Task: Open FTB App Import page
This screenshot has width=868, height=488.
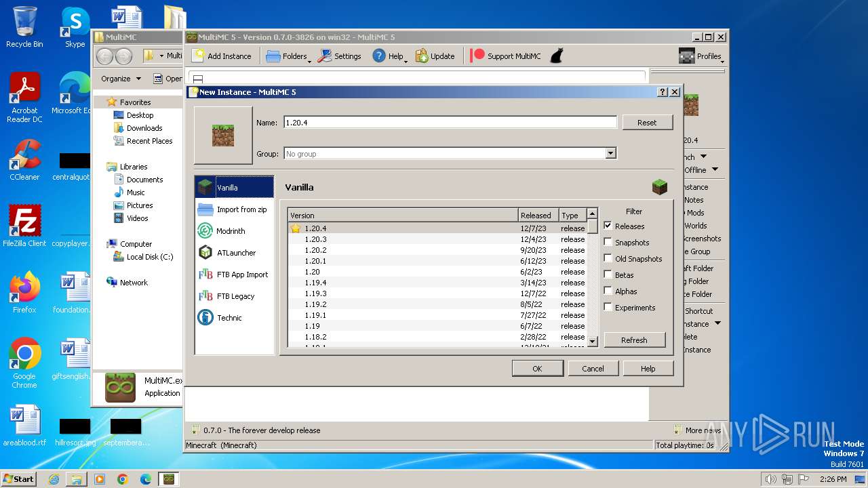Action: 234,274
